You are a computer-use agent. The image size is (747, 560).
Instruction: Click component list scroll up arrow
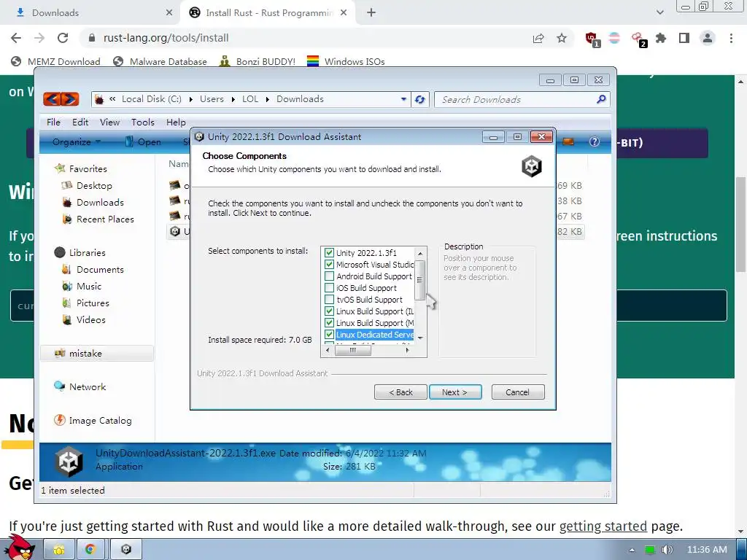420,254
